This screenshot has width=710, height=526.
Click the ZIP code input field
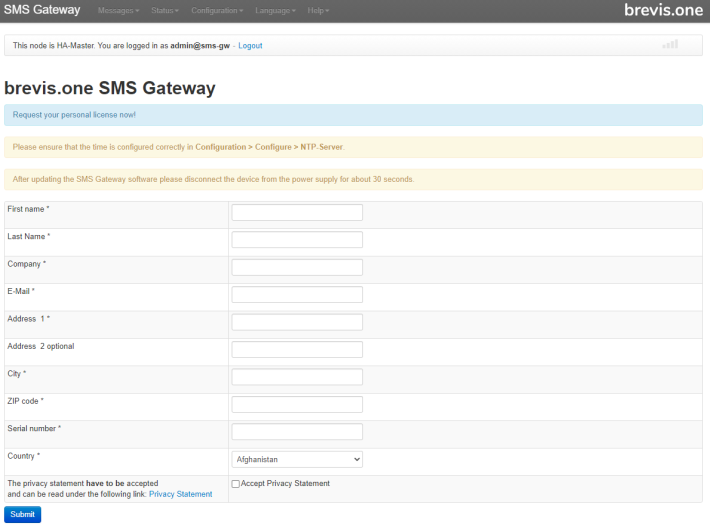pyautogui.click(x=297, y=404)
